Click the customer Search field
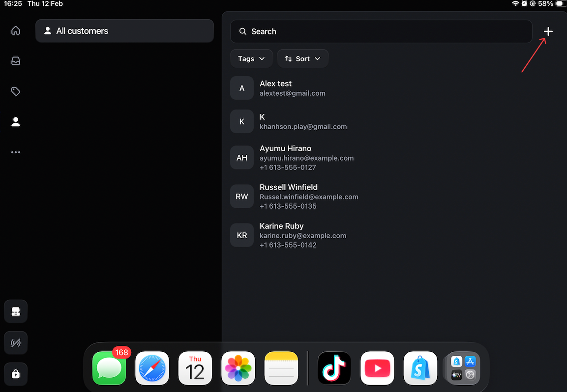Viewport: 567px width, 392px height. (381, 31)
